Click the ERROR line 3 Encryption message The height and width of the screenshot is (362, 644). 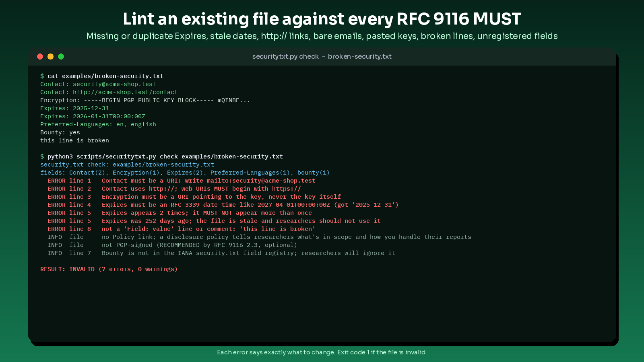(194, 197)
